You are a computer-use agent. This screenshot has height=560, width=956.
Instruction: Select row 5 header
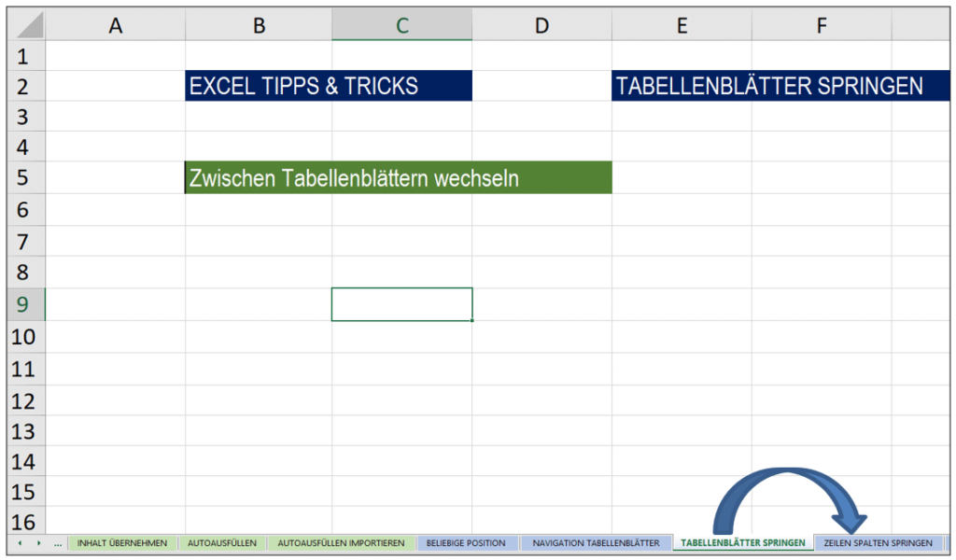[25, 177]
